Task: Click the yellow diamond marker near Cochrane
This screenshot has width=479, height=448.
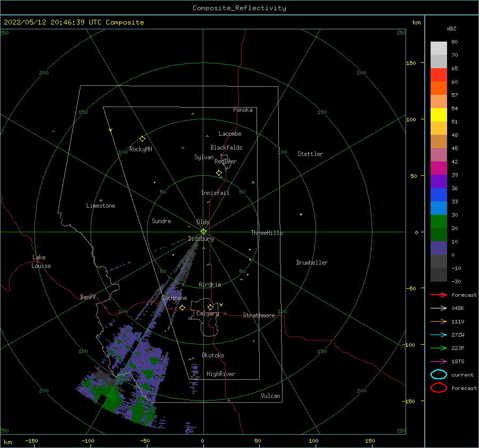Action: (183, 308)
